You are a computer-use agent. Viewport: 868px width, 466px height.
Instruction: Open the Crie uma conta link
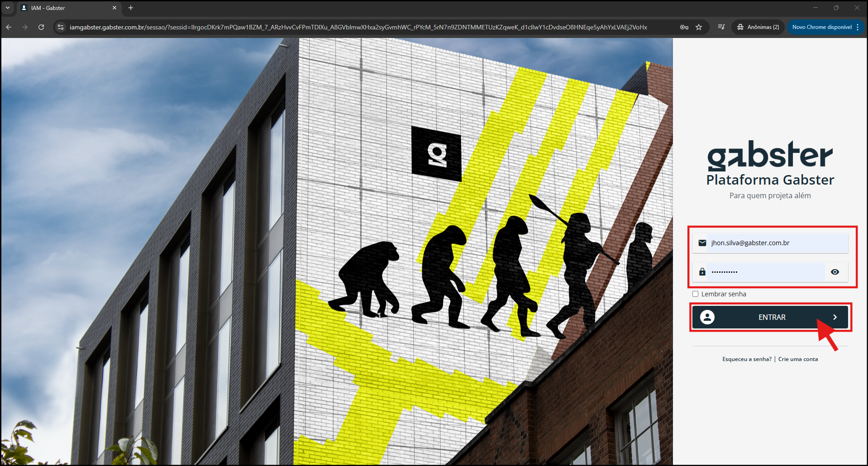[x=798, y=359]
